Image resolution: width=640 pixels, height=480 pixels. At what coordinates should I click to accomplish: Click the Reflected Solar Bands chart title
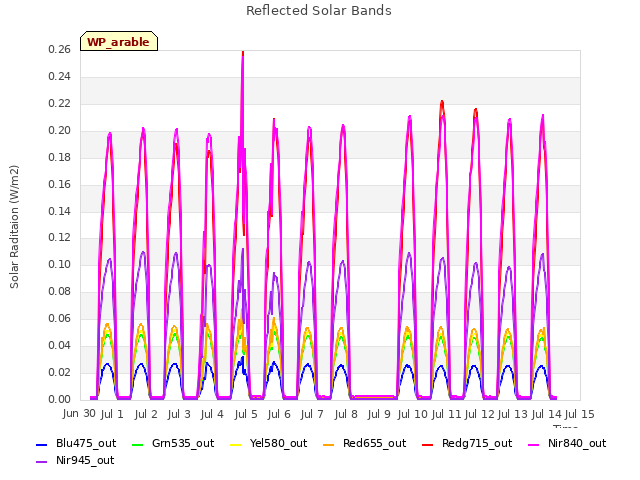tap(319, 11)
